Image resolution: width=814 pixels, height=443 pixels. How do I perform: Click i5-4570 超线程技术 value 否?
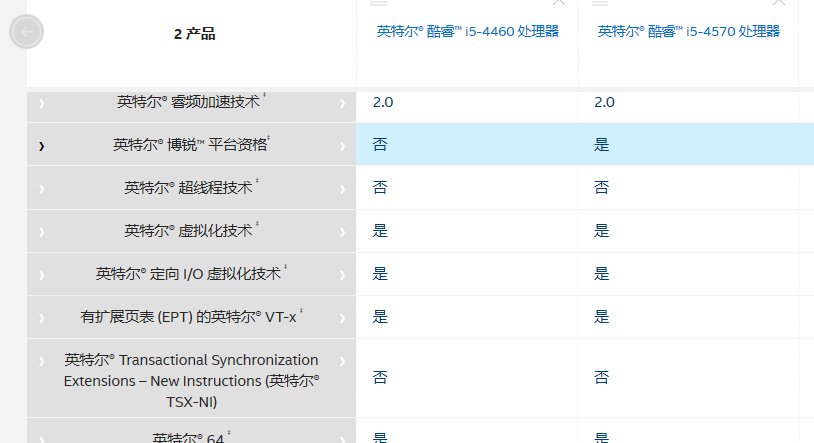coord(602,187)
